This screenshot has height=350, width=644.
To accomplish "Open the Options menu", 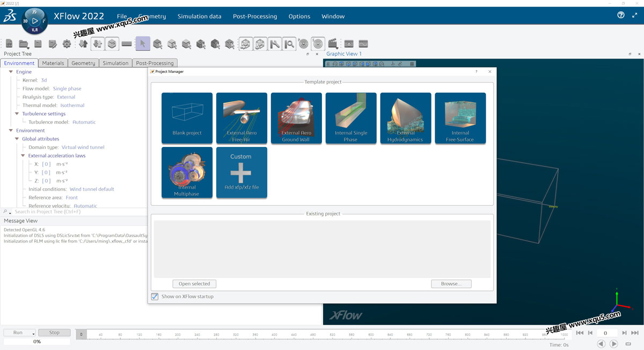I will (x=299, y=16).
